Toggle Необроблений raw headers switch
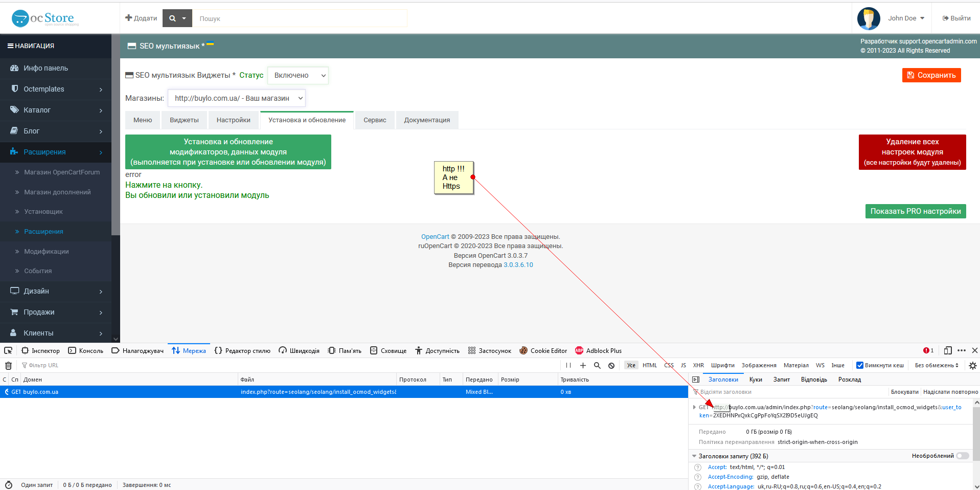Screen dimensions: 980x490 (963, 456)
